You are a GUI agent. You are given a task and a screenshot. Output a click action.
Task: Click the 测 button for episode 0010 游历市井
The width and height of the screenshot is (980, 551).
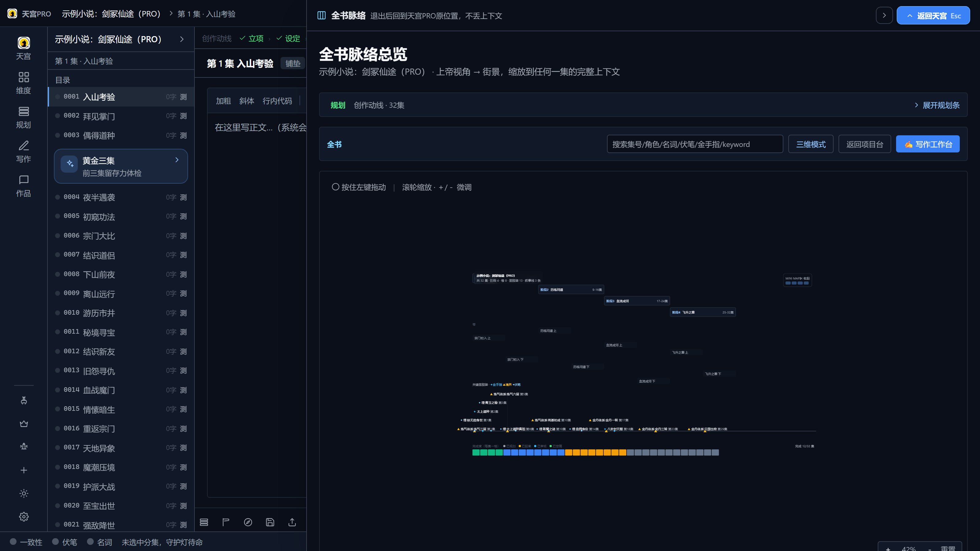click(183, 313)
